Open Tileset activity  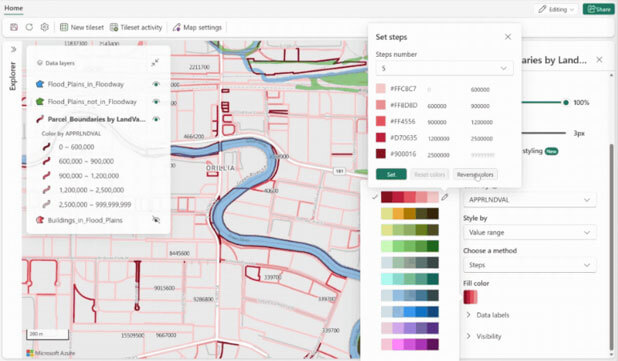pyautogui.click(x=136, y=27)
